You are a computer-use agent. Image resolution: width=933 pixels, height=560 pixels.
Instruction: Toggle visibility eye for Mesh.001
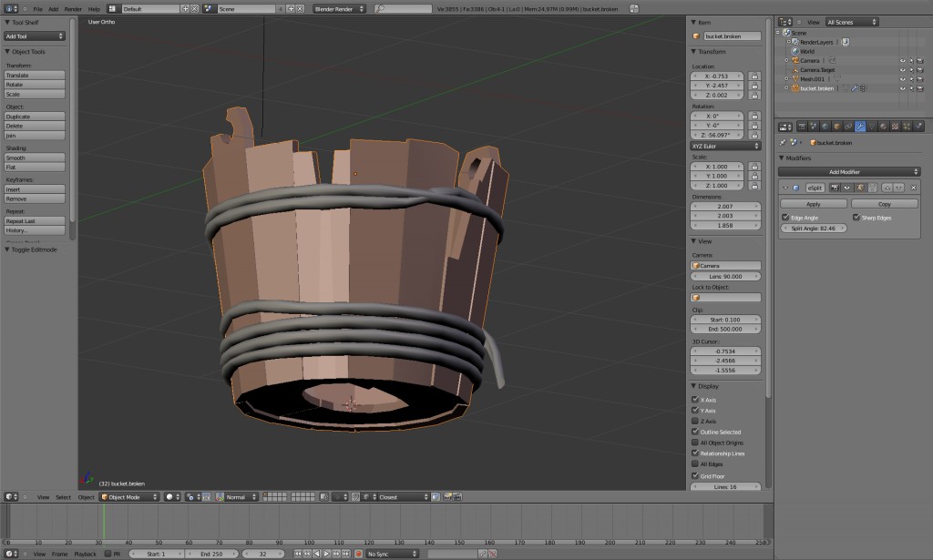[902, 79]
